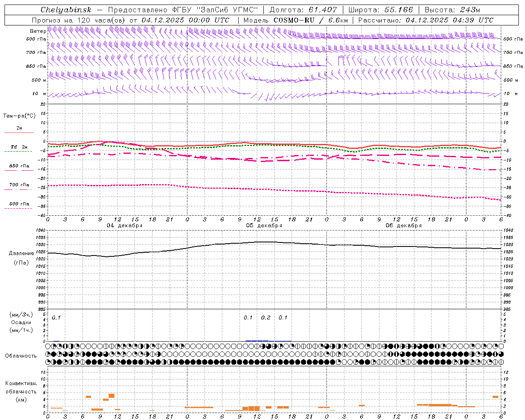
Task: Click the '(мм/1ч.)' unit label
Action: (x=21, y=330)
